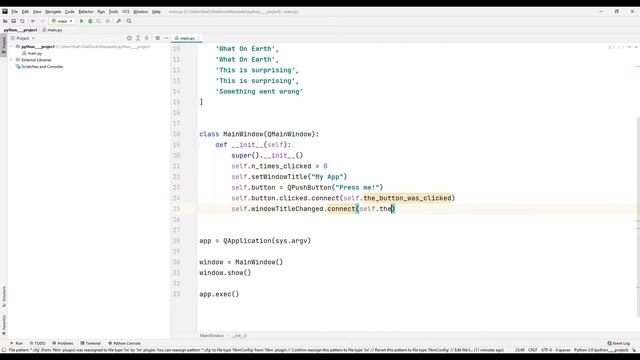Screen dimensions: 640x360
Task: Open Search Everywhere magnifier icon
Action: click(129, 21)
